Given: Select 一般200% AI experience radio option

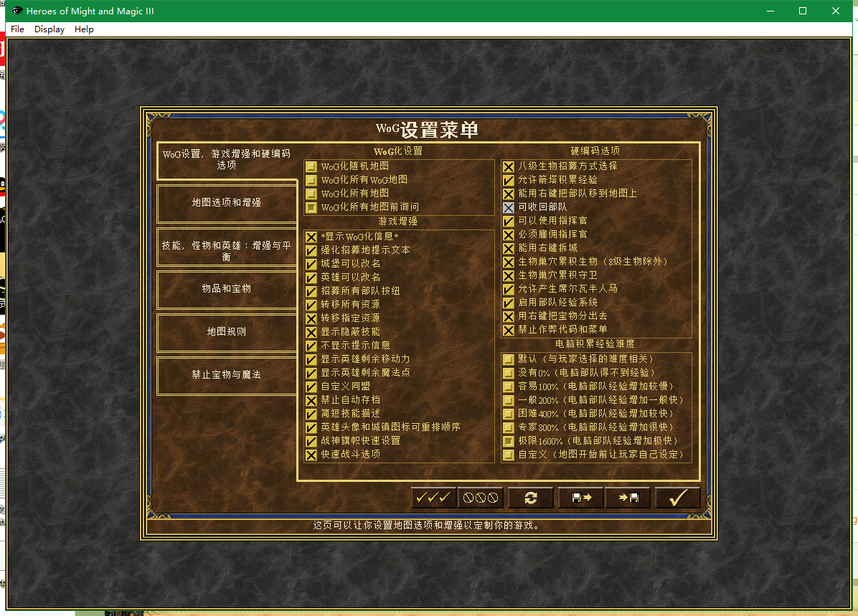Looking at the screenshot, I should (x=509, y=400).
